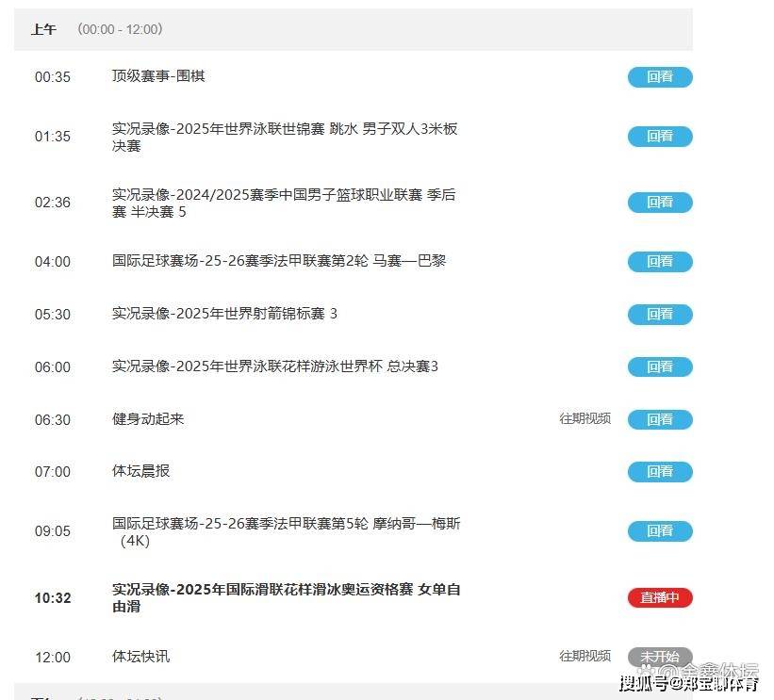774x700 pixels.
Task: Select 中国男子篮球职业联赛 半决赛 5 title
Action: pos(284,203)
